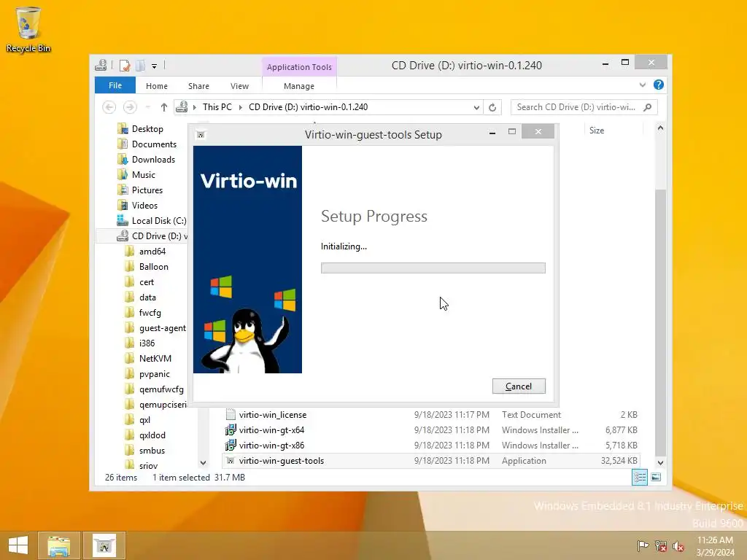Open Virtio installer taskbar button
The height and width of the screenshot is (560, 747).
coord(104,545)
